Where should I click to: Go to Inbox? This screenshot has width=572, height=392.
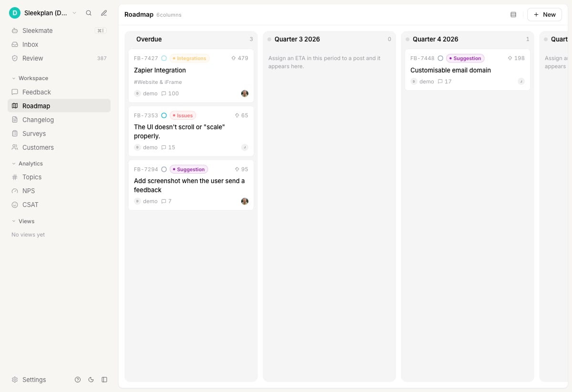59,44
